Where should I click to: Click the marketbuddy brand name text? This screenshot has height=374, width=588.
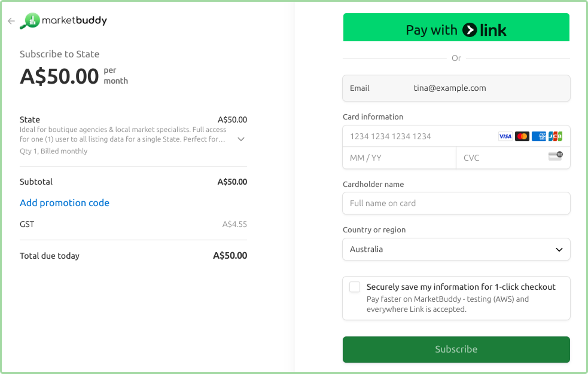point(74,20)
